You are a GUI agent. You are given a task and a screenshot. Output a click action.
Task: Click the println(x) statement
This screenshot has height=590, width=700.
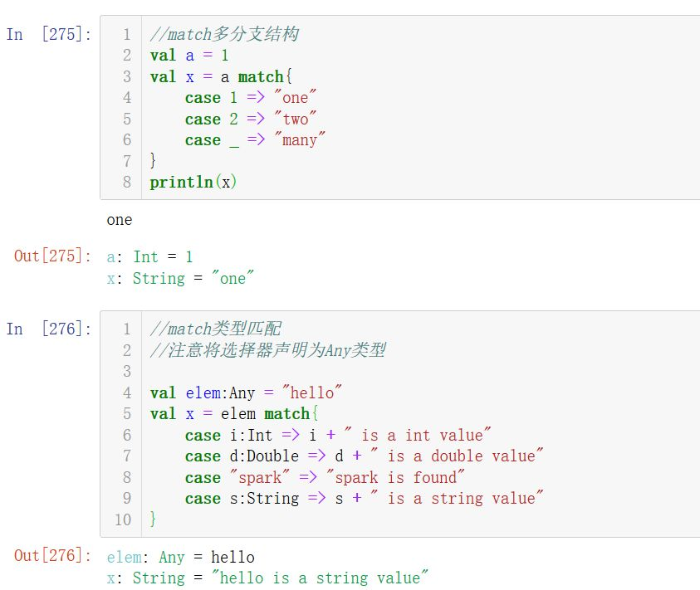tap(193, 182)
